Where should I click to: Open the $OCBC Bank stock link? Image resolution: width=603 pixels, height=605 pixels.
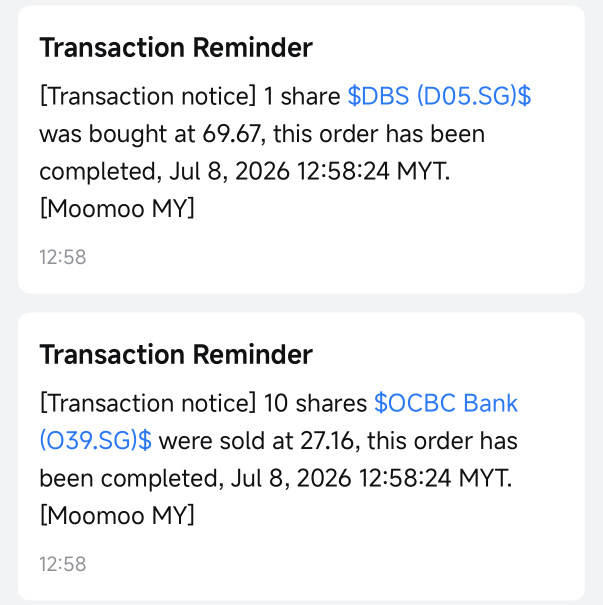point(446,403)
